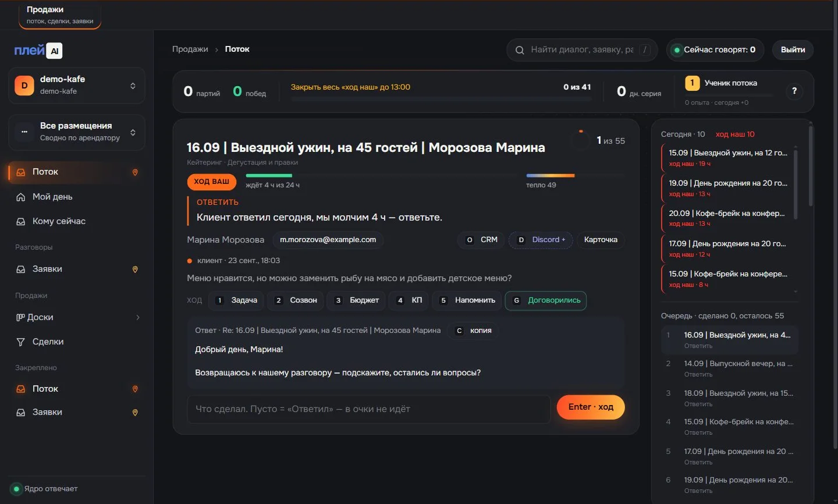Open queue item 14.09 Выпускной вечер
Screen dimensions: 838x504
[x=730, y=368]
